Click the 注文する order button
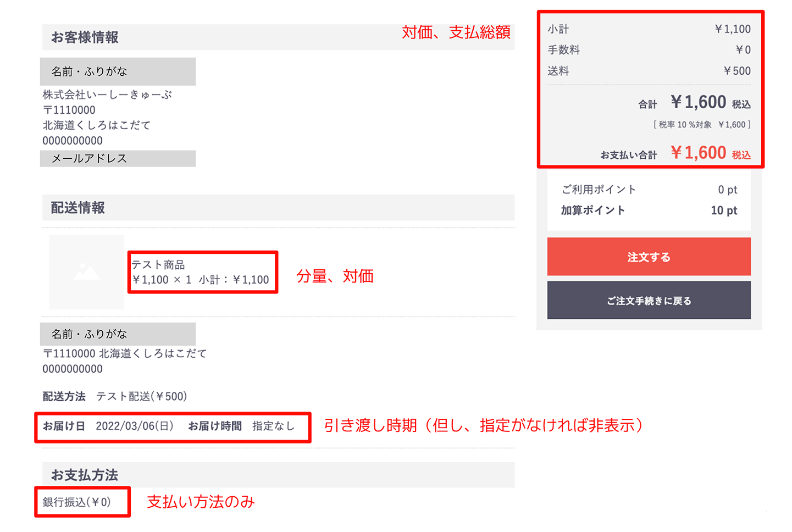 (649, 257)
